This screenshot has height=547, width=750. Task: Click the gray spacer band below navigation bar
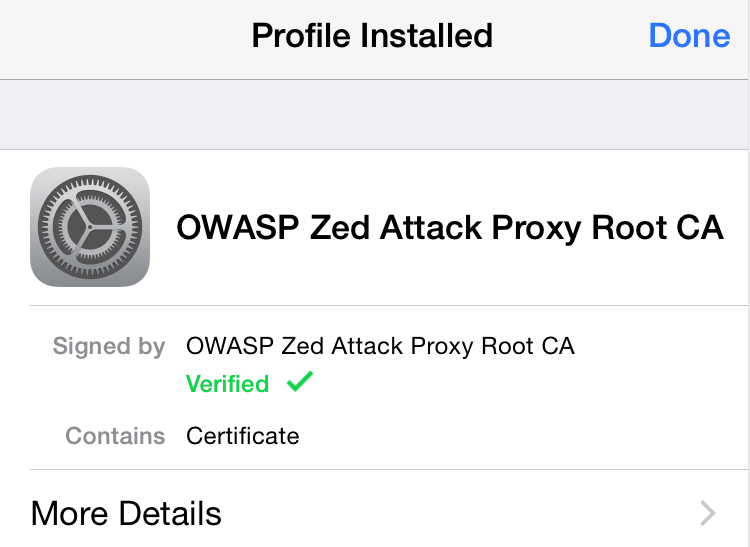[x=375, y=115]
